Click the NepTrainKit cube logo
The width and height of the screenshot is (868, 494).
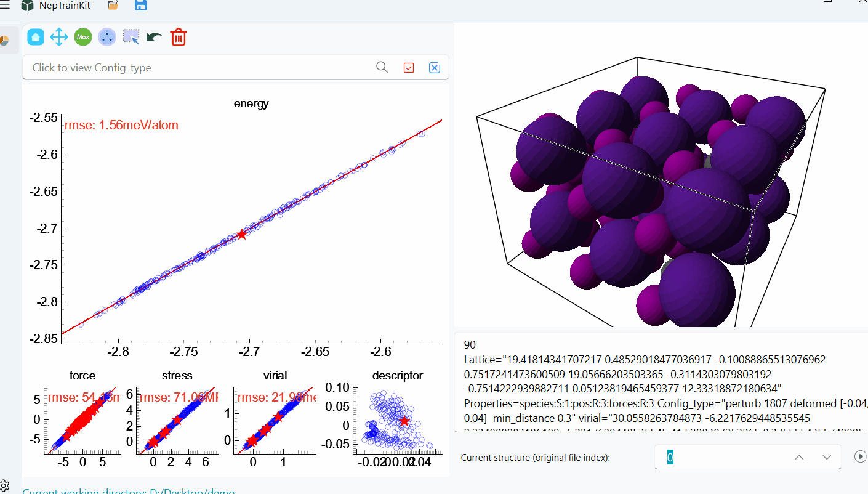[27, 6]
